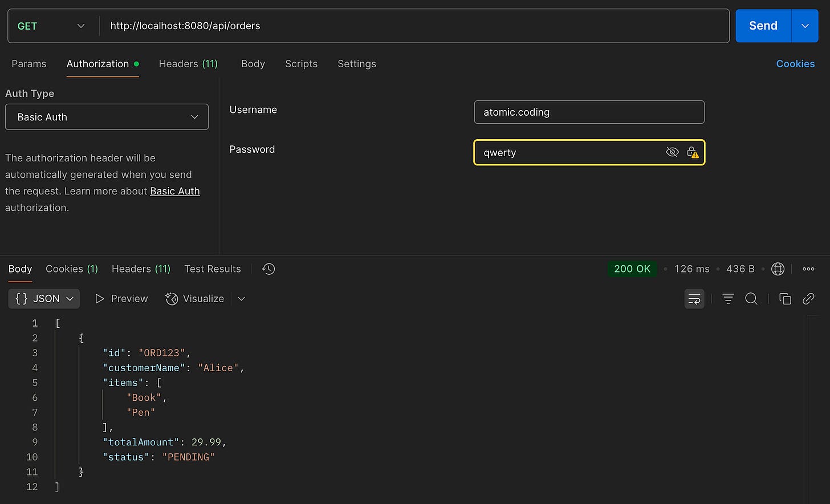Screen dimensions: 830x504
Task: Search the response body
Action: click(x=751, y=299)
